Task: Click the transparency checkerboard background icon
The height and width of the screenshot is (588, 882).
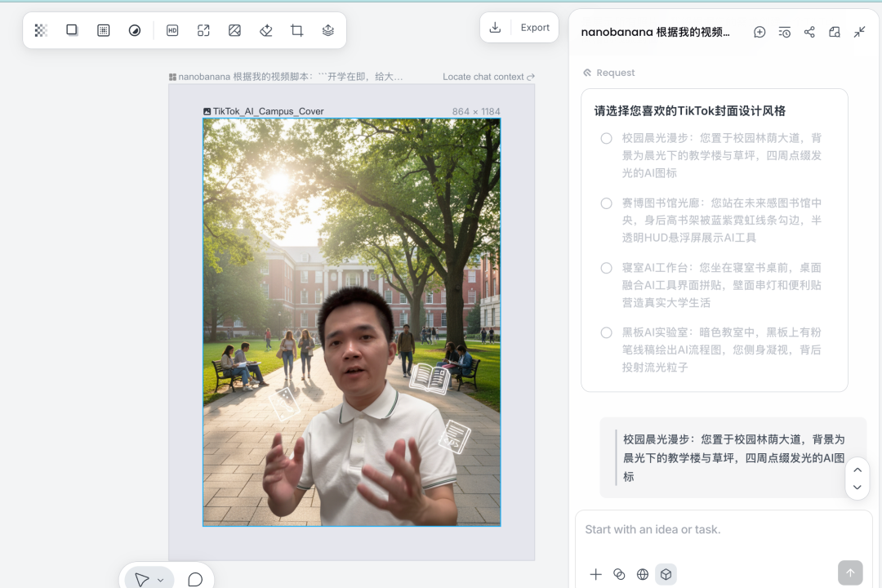Action: 41,30
